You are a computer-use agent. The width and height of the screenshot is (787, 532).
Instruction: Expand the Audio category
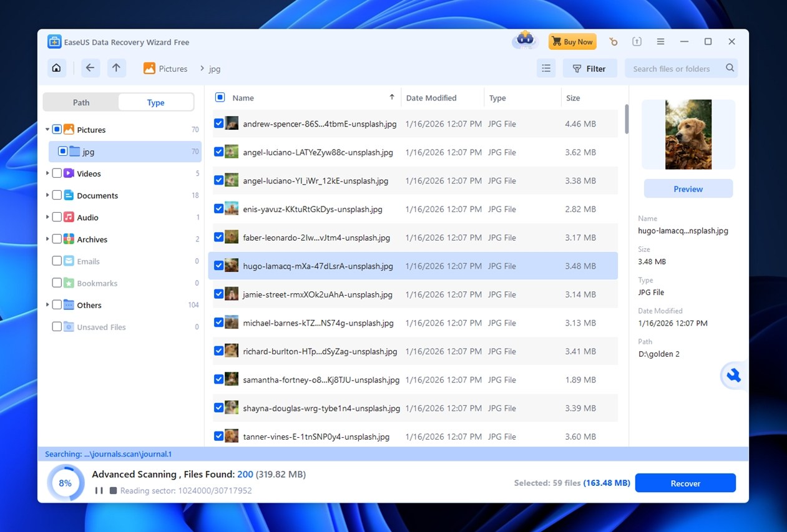pyautogui.click(x=47, y=217)
